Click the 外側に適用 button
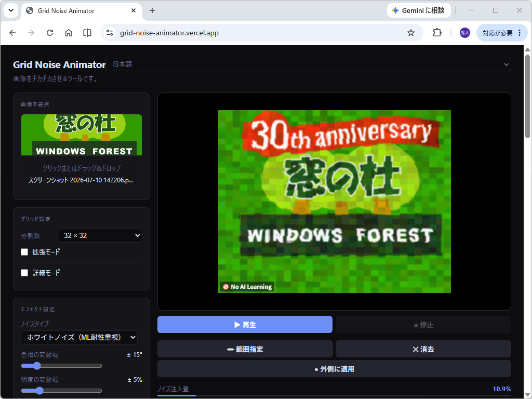The width and height of the screenshot is (532, 399). [x=334, y=369]
